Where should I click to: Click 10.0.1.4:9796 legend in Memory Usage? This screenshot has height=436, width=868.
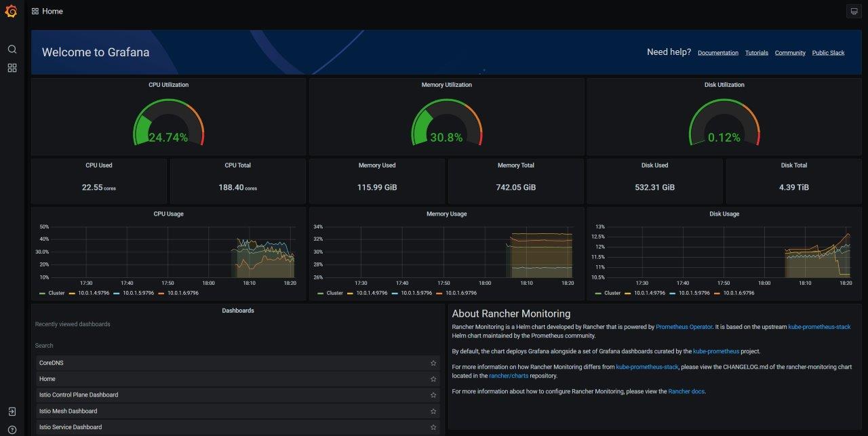tap(371, 293)
